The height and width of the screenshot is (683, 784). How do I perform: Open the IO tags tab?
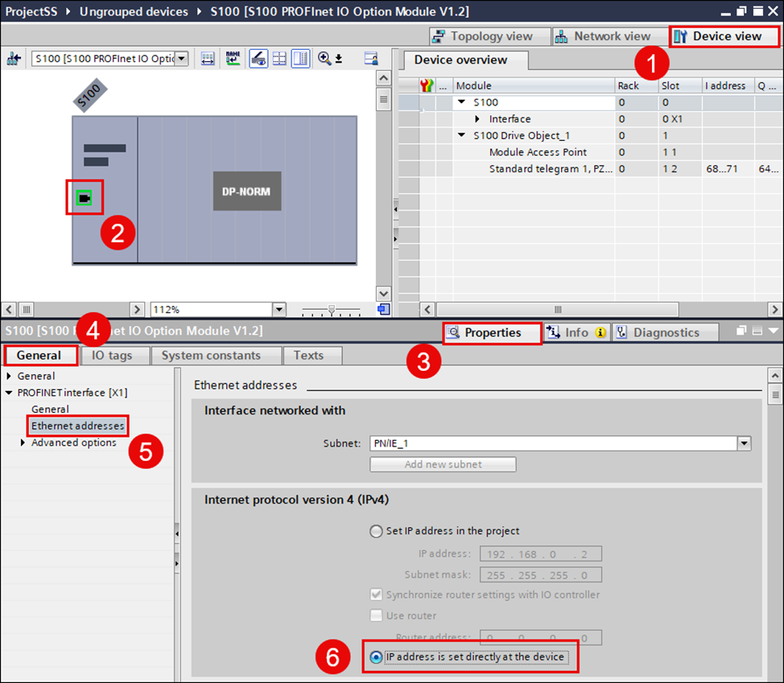[114, 355]
